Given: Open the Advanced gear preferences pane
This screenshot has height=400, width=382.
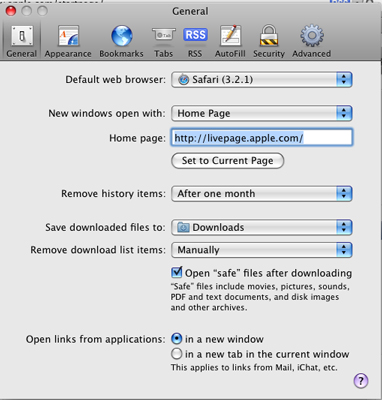Looking at the screenshot, I should (x=312, y=41).
